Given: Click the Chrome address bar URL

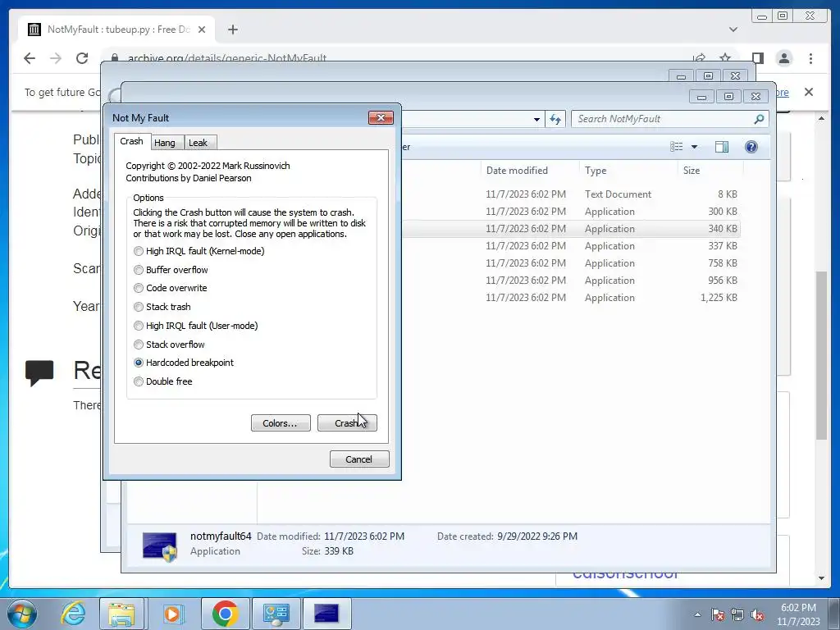Looking at the screenshot, I should [x=227, y=58].
